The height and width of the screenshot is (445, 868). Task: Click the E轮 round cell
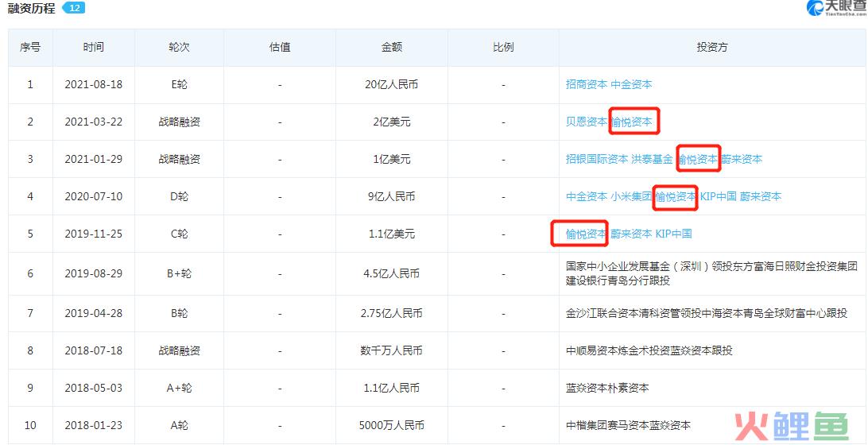(180, 85)
